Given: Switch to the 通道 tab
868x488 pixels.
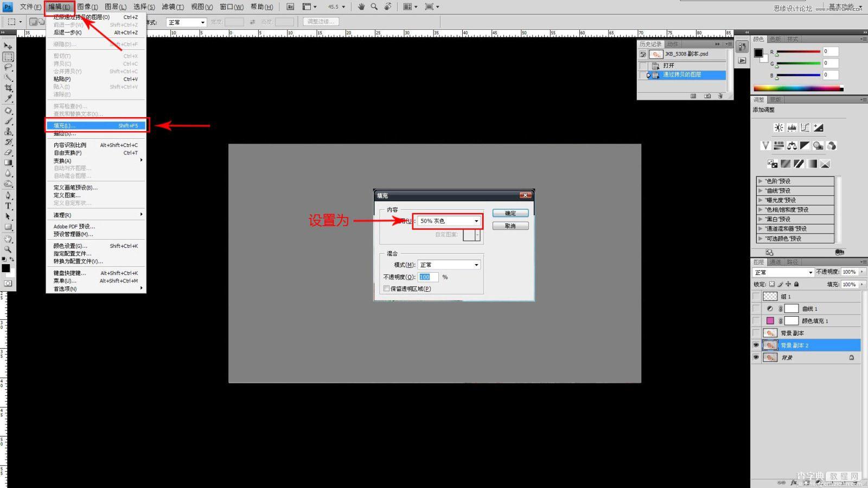Looking at the screenshot, I should (776, 262).
